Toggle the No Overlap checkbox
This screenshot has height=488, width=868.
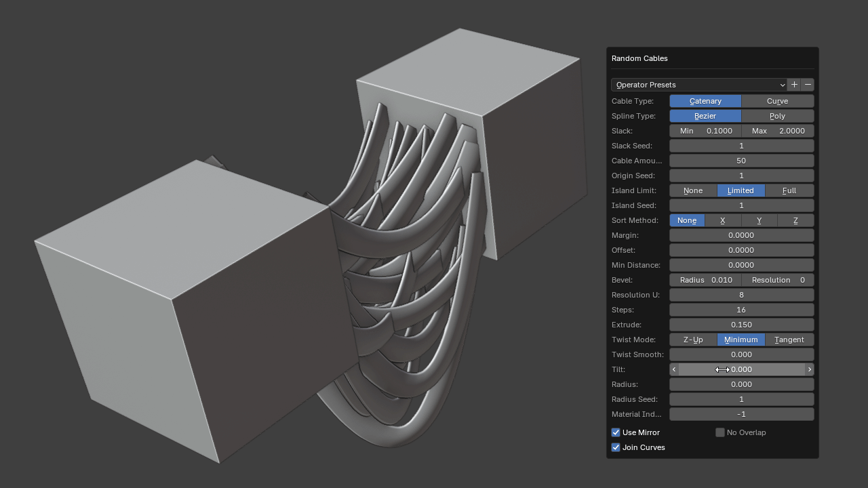(720, 432)
